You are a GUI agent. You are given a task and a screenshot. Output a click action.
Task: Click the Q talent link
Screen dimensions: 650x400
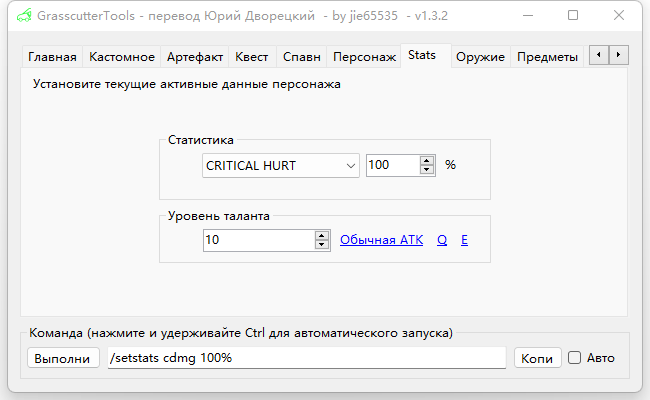click(x=442, y=240)
